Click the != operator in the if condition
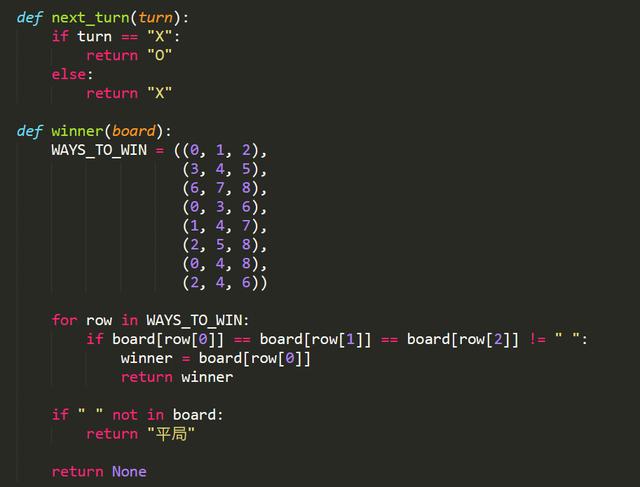The image size is (640, 487). [538, 339]
